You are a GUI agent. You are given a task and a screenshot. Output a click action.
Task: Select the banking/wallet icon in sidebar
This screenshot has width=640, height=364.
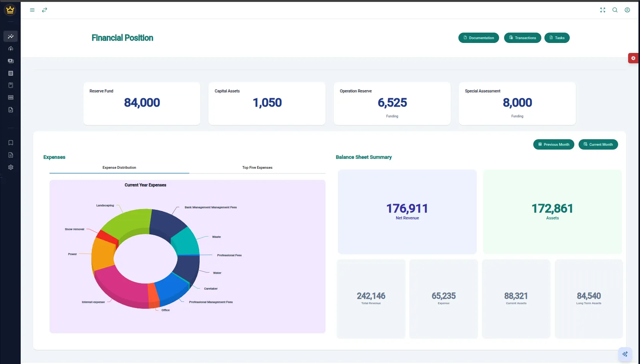(x=10, y=61)
